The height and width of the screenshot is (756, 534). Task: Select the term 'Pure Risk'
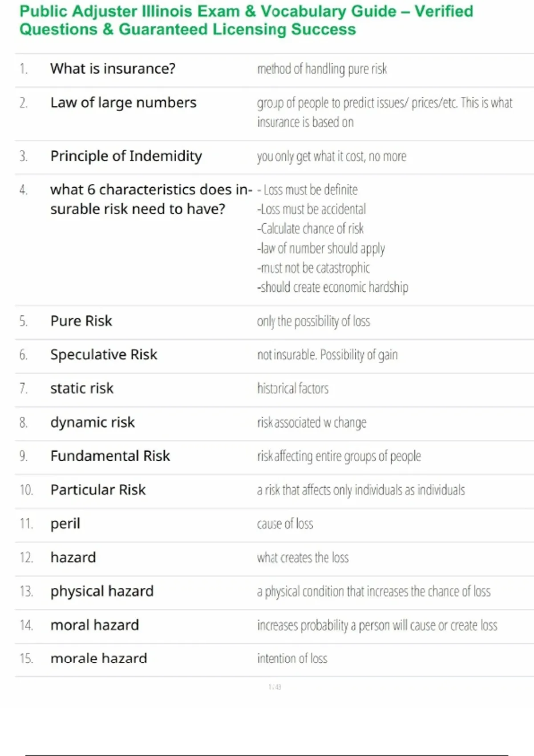[81, 321]
